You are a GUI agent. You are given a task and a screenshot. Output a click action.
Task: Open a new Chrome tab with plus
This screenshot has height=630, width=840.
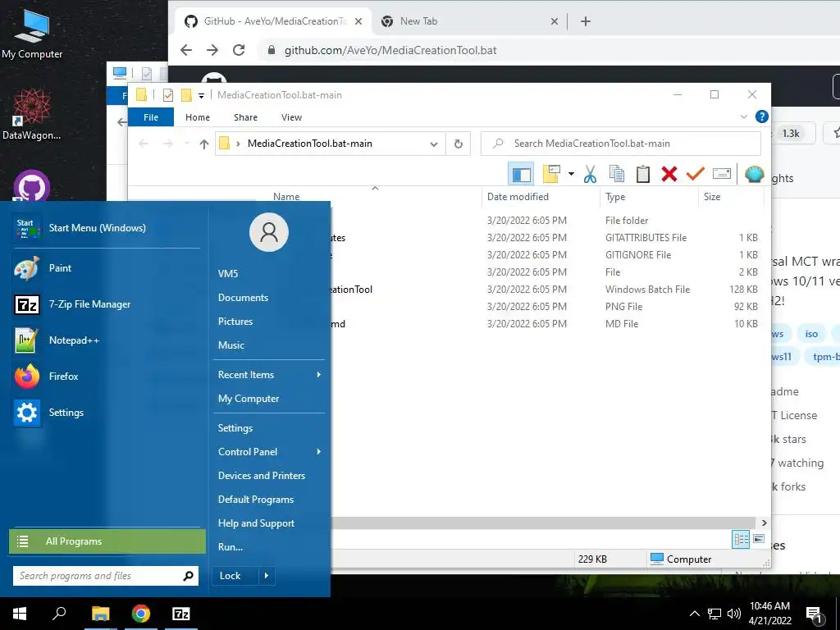tap(586, 21)
